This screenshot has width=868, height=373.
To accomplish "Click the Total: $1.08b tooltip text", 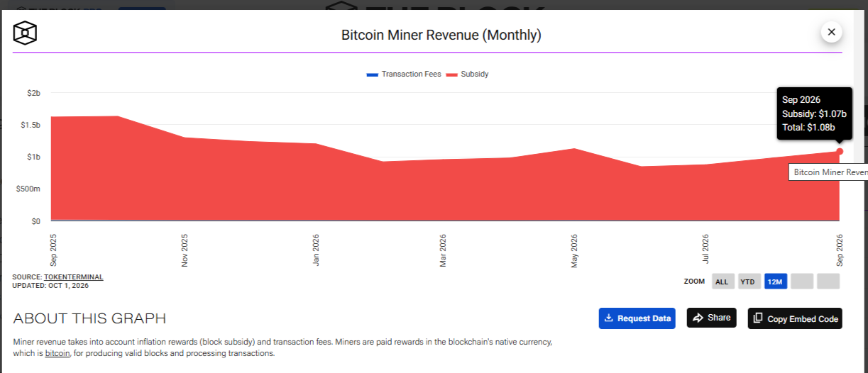I will click(808, 128).
